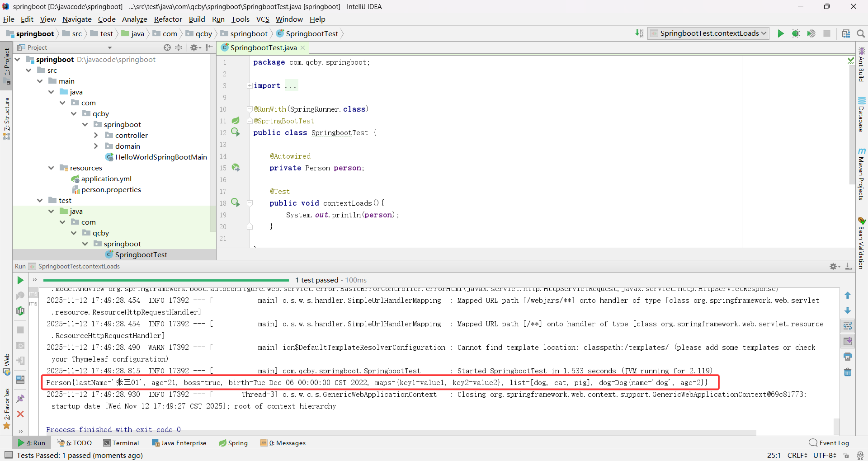Open the Maven Projects side panel
This screenshot has width=868, height=461.
point(862,174)
